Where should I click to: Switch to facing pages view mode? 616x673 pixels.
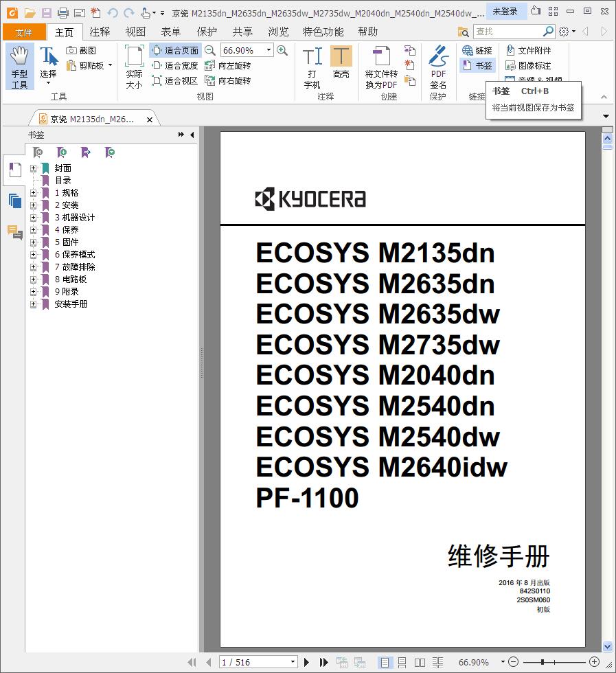tap(420, 662)
